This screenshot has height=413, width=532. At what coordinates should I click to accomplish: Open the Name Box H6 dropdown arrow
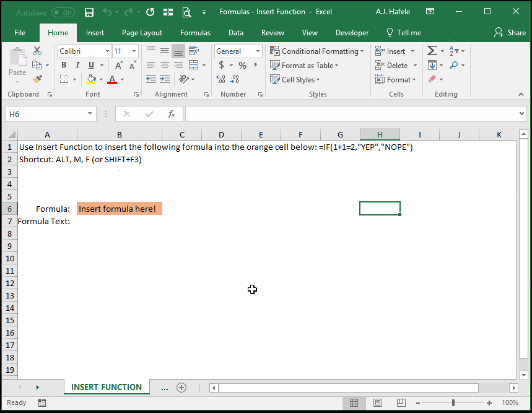click(90, 113)
